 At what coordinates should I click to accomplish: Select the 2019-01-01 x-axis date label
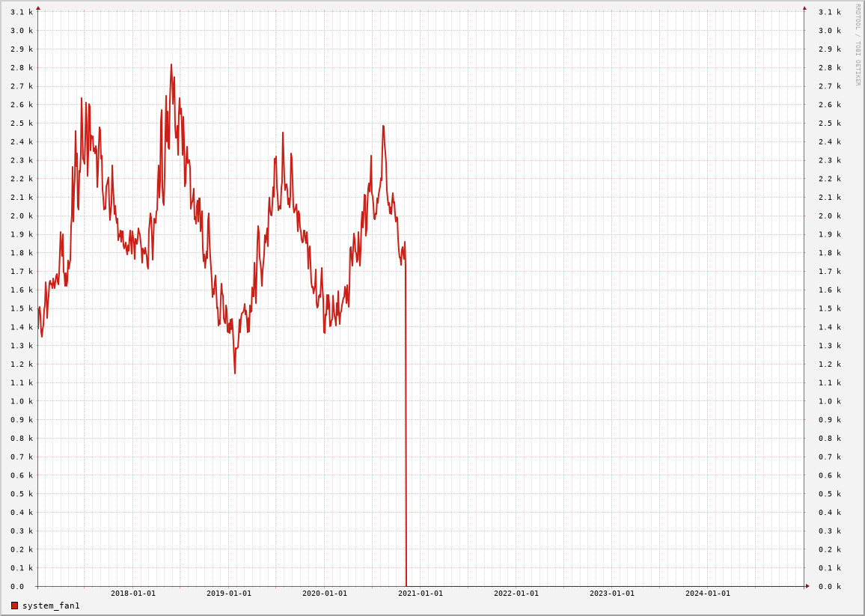[x=229, y=594]
